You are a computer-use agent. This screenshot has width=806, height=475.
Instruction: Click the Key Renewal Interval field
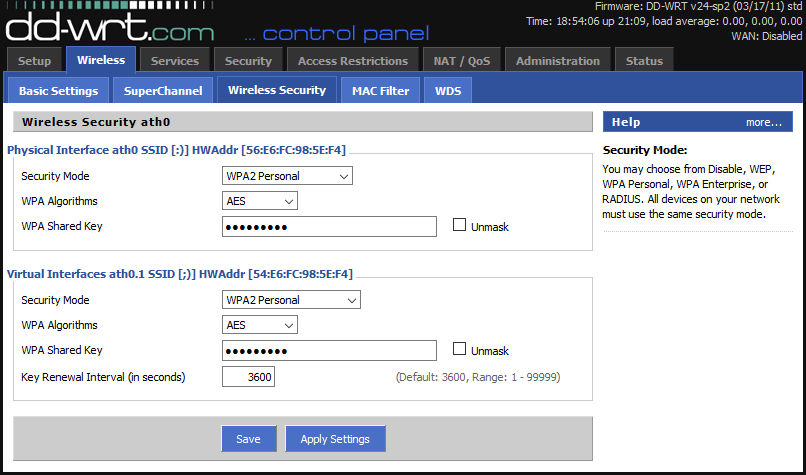[x=248, y=377]
